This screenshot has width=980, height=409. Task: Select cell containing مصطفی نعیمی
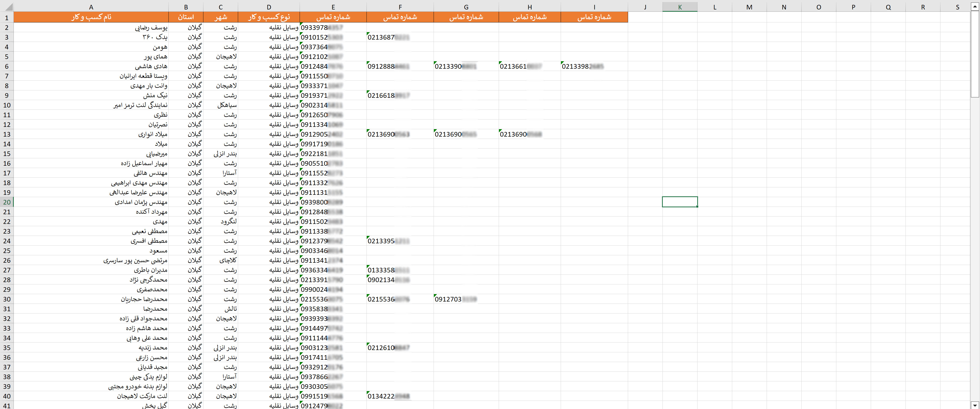click(x=91, y=231)
